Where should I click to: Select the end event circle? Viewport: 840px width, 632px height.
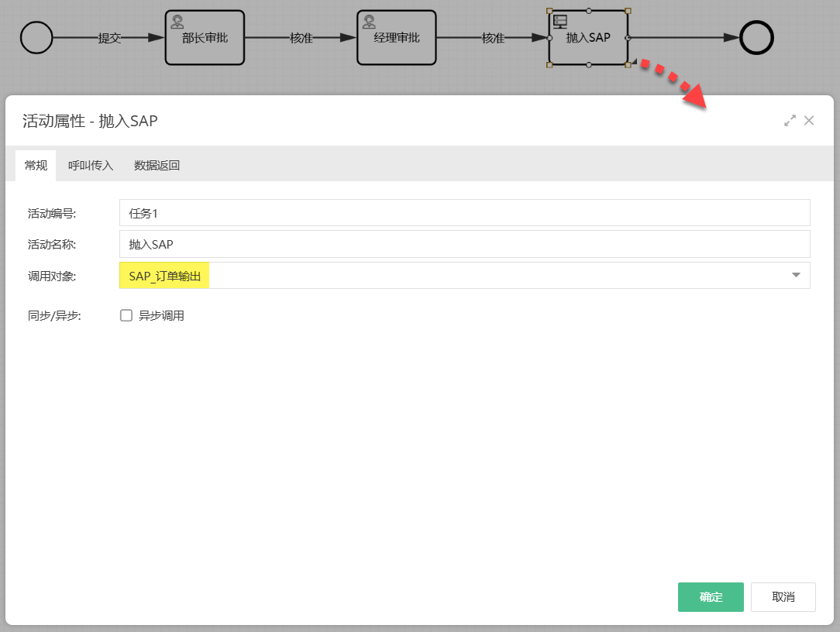point(756,37)
